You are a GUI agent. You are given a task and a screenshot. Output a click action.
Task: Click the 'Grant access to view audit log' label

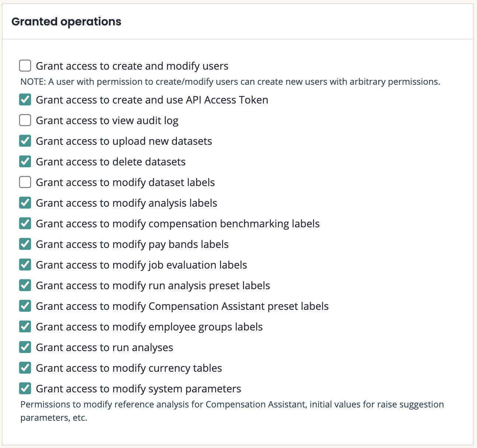click(x=107, y=121)
